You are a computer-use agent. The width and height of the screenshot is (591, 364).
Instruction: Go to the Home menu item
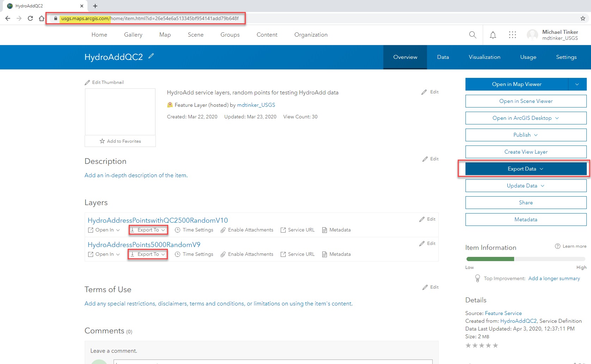click(x=99, y=35)
